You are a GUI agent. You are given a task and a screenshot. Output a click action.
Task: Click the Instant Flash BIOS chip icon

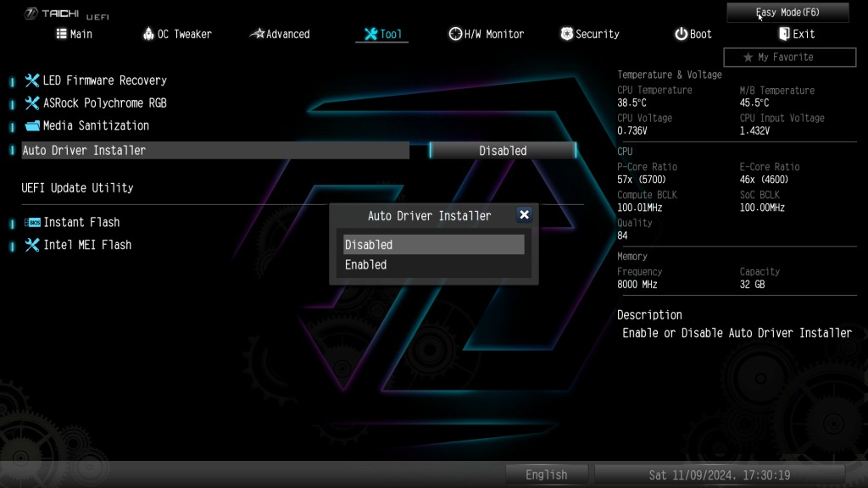point(32,223)
